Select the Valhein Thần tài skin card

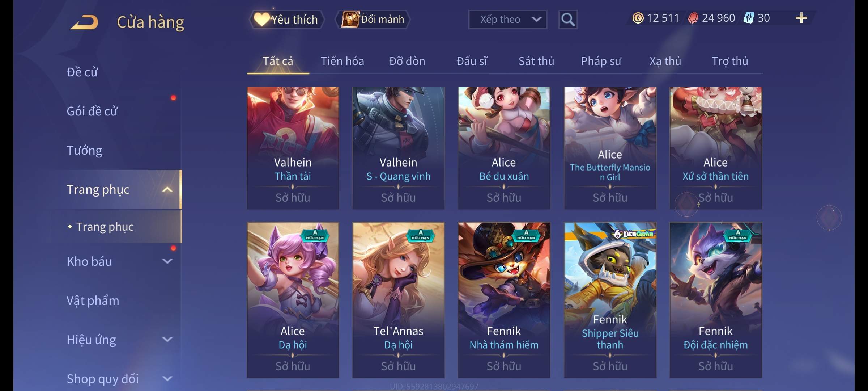coord(293,148)
